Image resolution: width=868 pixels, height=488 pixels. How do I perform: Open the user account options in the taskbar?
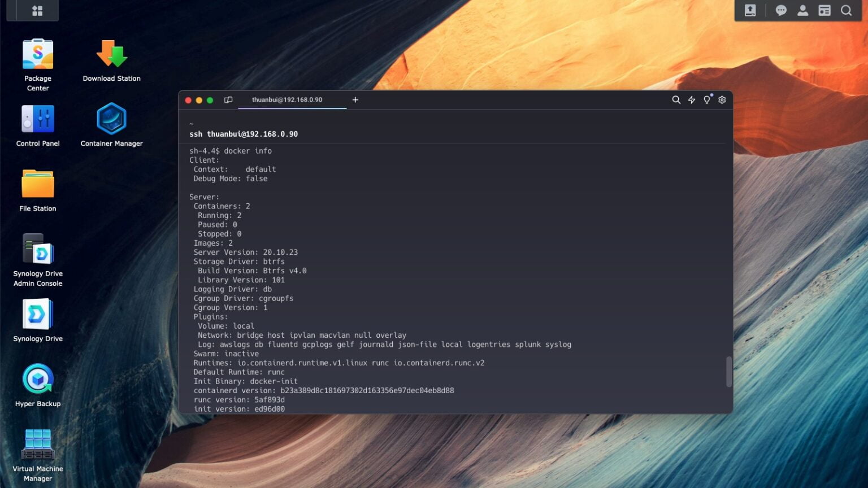pos(803,10)
